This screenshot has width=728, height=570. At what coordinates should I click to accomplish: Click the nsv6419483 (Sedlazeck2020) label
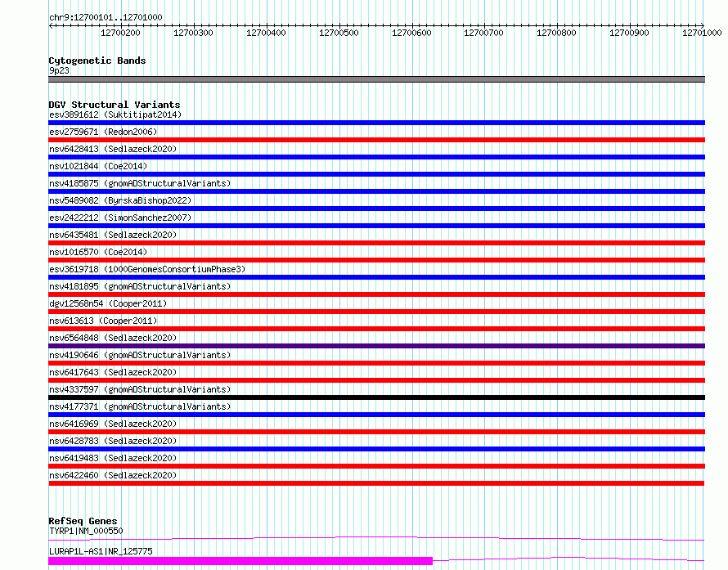(x=113, y=458)
